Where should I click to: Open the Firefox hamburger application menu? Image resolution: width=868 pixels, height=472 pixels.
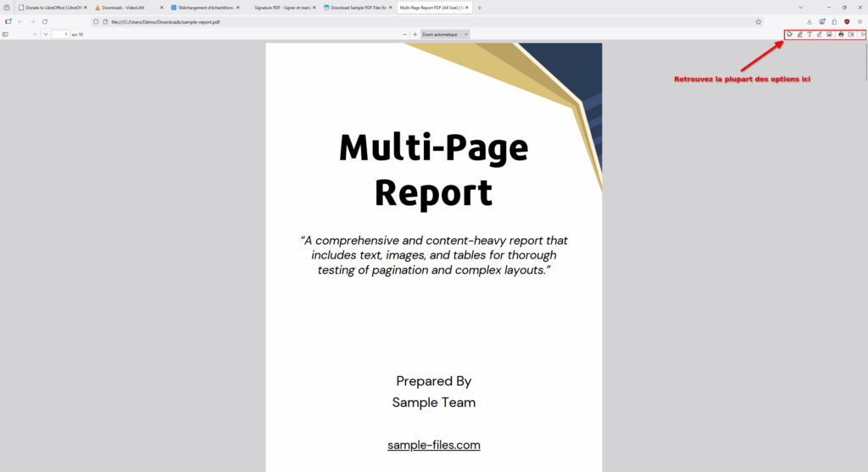(860, 21)
